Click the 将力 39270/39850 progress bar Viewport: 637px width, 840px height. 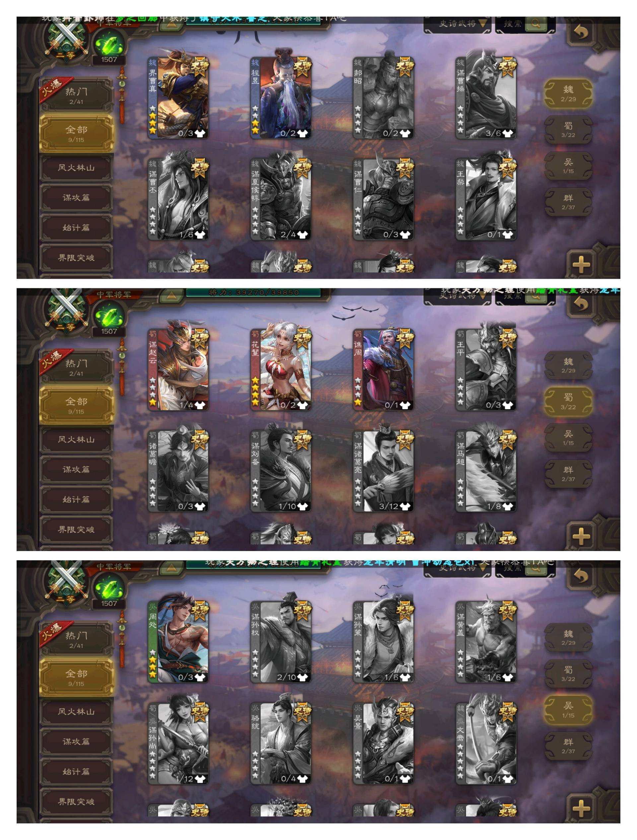[253, 293]
